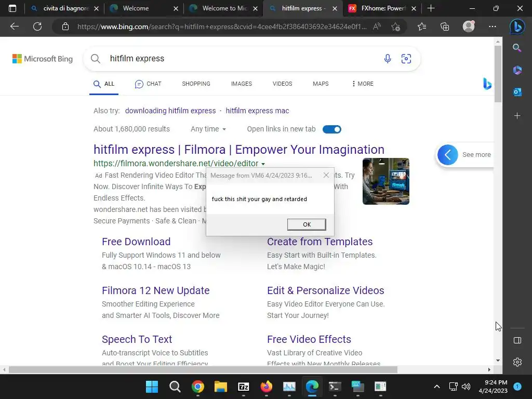Launch Google Chrome from the taskbar
The image size is (532, 399).
197,387
